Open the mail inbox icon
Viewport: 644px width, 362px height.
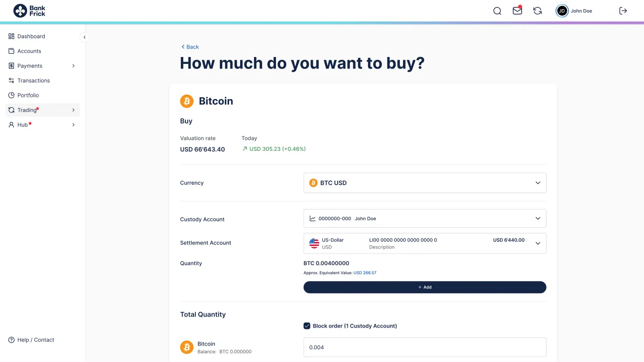point(517,11)
